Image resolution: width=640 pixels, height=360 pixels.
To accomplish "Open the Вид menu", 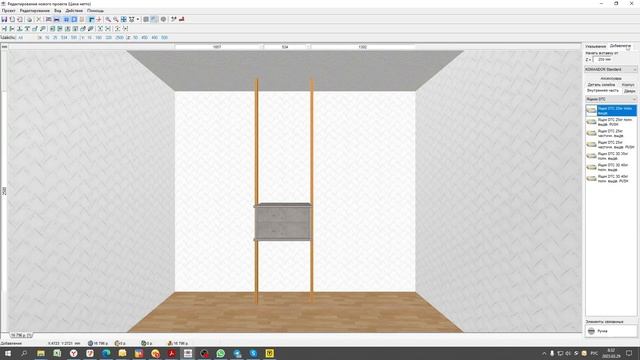I will click(58, 11).
